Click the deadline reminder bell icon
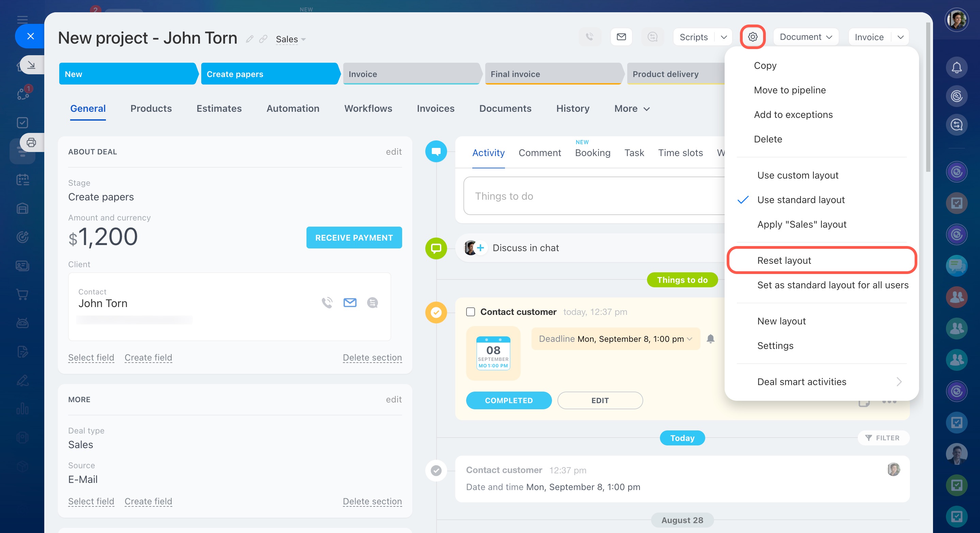 coord(710,338)
